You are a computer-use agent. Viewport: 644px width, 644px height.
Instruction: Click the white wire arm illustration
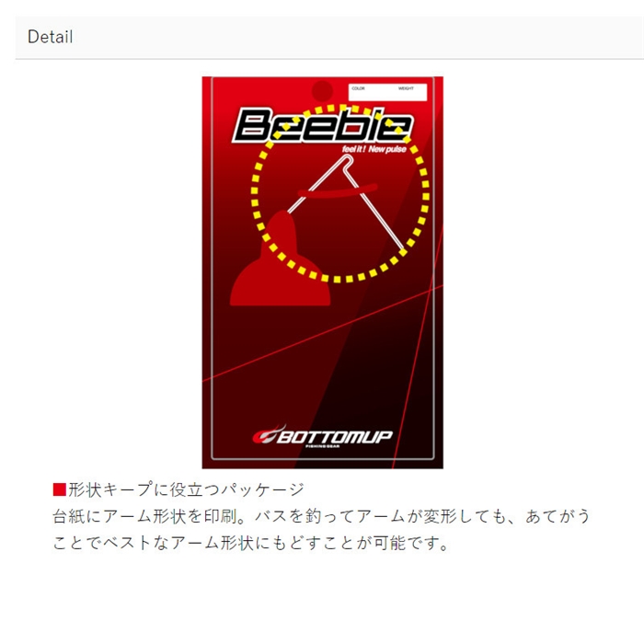(346, 203)
